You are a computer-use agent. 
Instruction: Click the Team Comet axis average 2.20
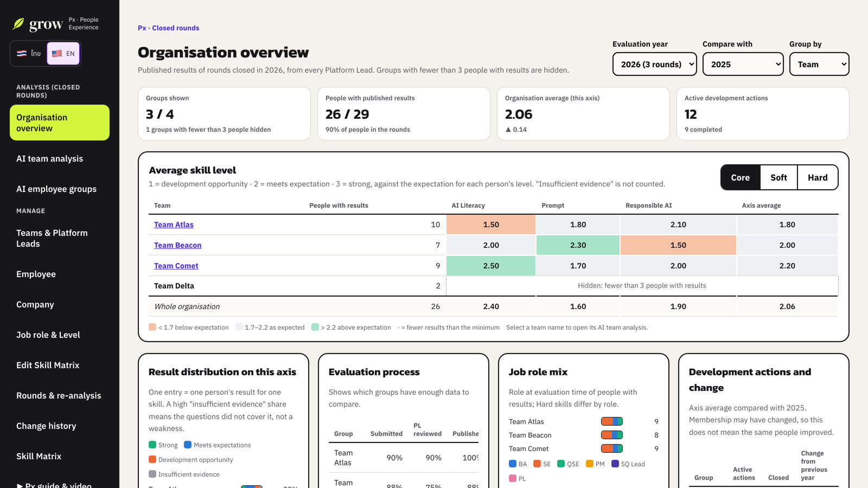(787, 266)
